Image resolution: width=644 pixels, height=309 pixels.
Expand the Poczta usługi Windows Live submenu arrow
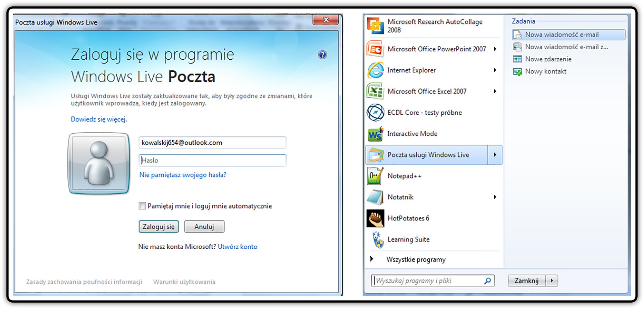495,155
